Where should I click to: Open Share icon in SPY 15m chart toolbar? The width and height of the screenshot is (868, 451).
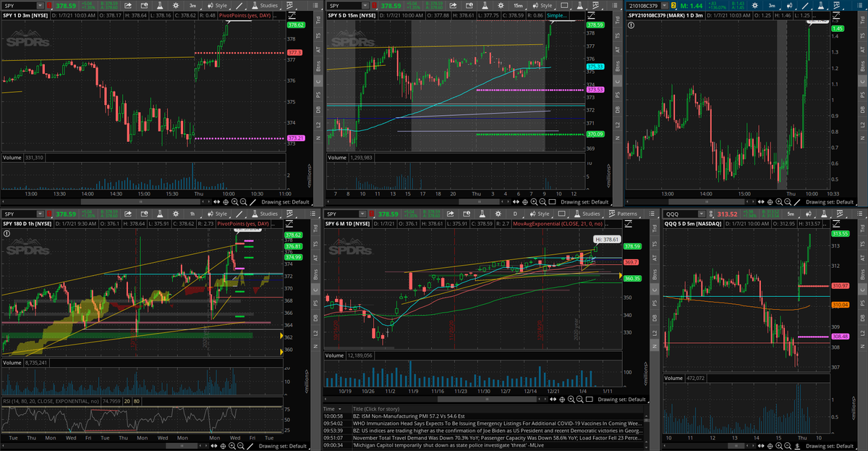point(454,5)
